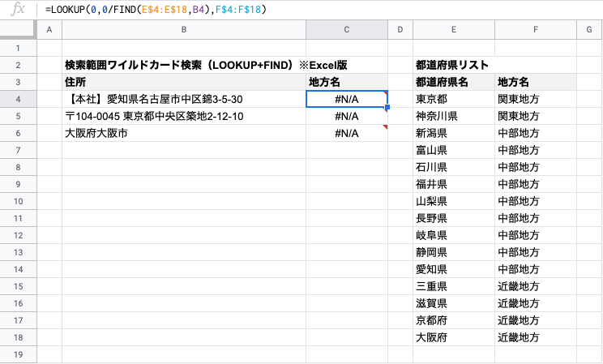This screenshot has height=364, width=603.
Task: Select the 愛知県 cell in column E
Action: [454, 269]
